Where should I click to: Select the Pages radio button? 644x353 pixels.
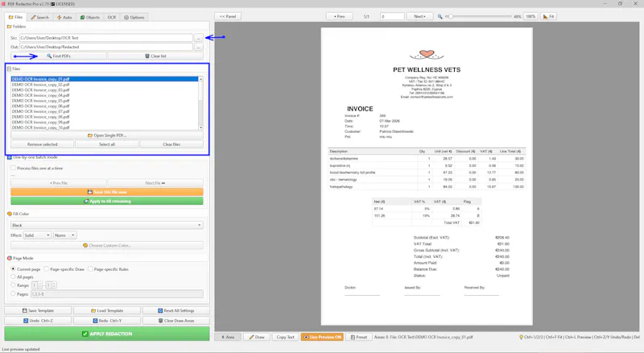pos(13,293)
